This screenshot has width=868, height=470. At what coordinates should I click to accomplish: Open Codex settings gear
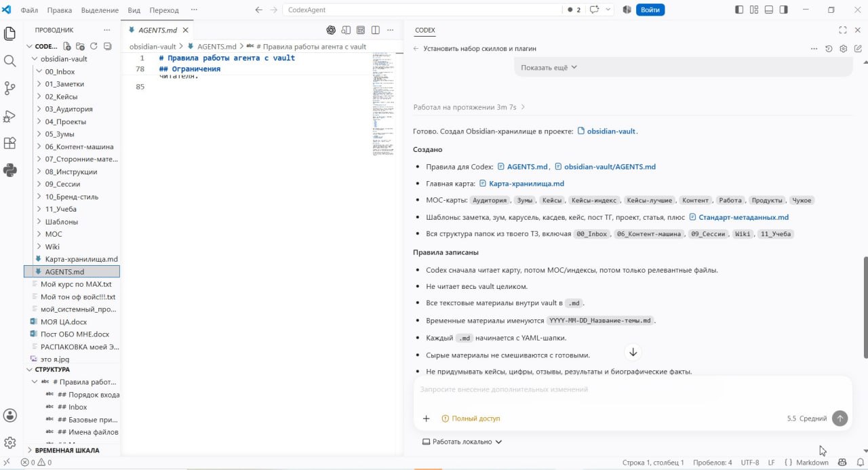pyautogui.click(x=844, y=49)
